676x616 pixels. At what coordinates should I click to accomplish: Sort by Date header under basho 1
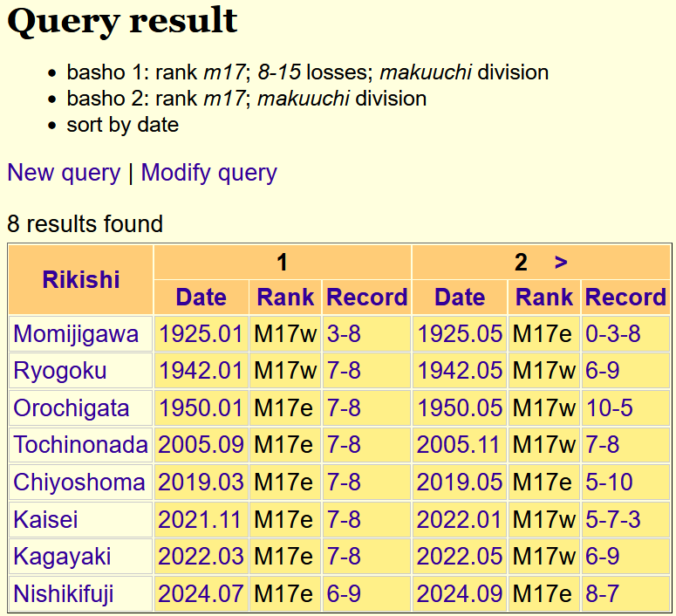point(201,298)
